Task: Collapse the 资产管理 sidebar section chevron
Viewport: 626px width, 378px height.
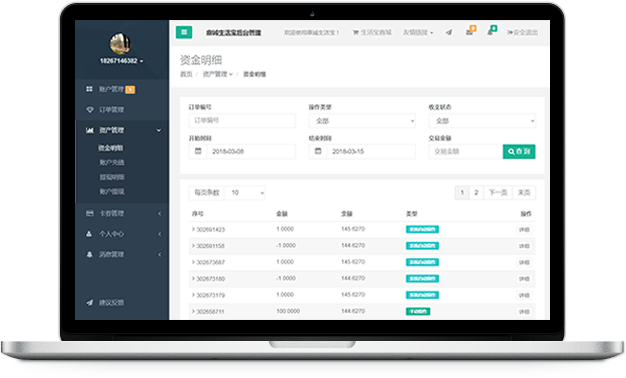Action: [x=159, y=131]
